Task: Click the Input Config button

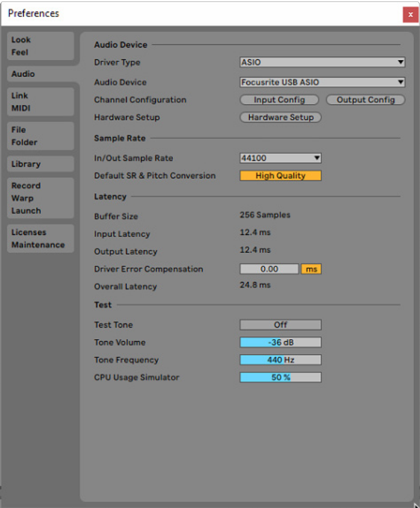Action: 279,100
